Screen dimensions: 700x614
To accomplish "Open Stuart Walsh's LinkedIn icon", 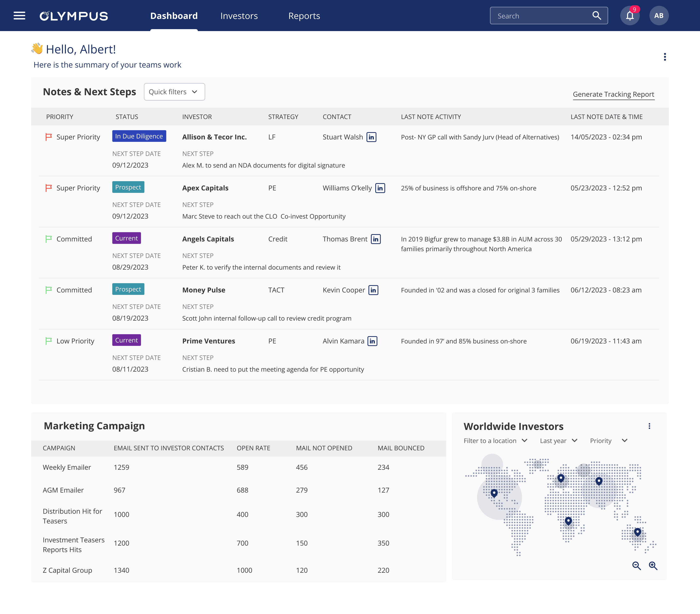I will (x=371, y=137).
